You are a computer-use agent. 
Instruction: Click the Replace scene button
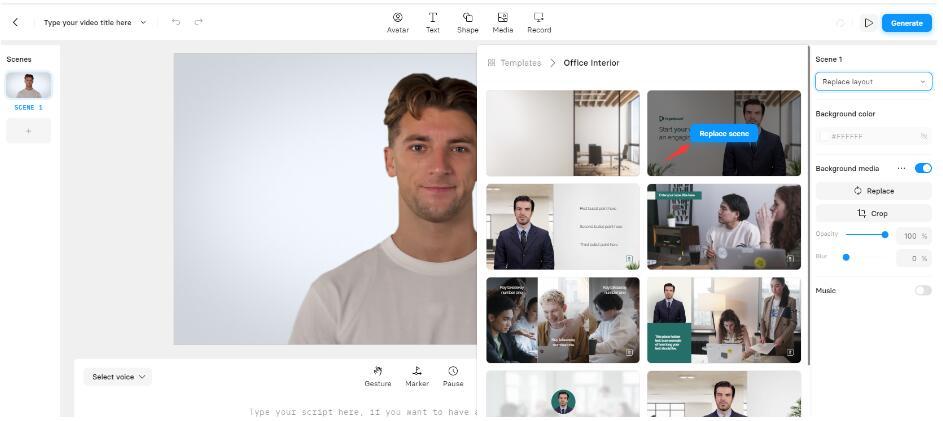(724, 134)
